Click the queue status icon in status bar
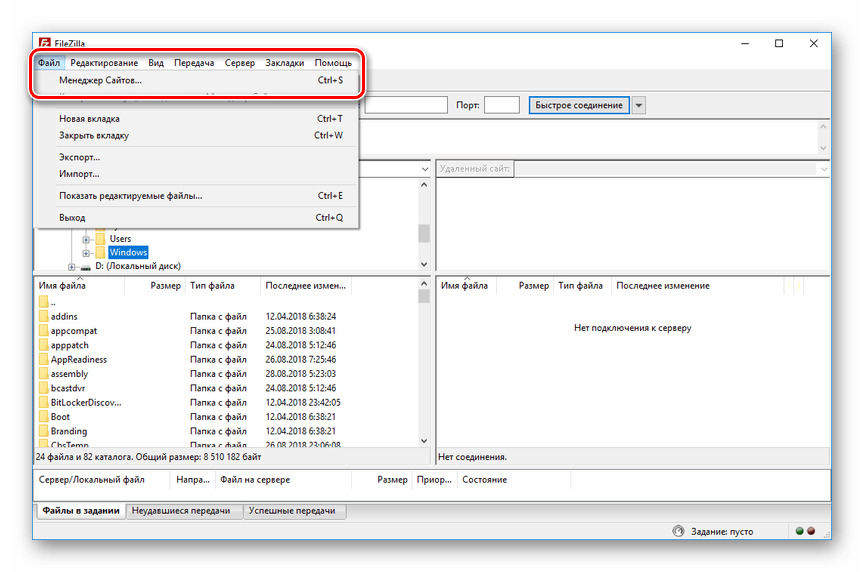864x572 pixels. coord(679,531)
